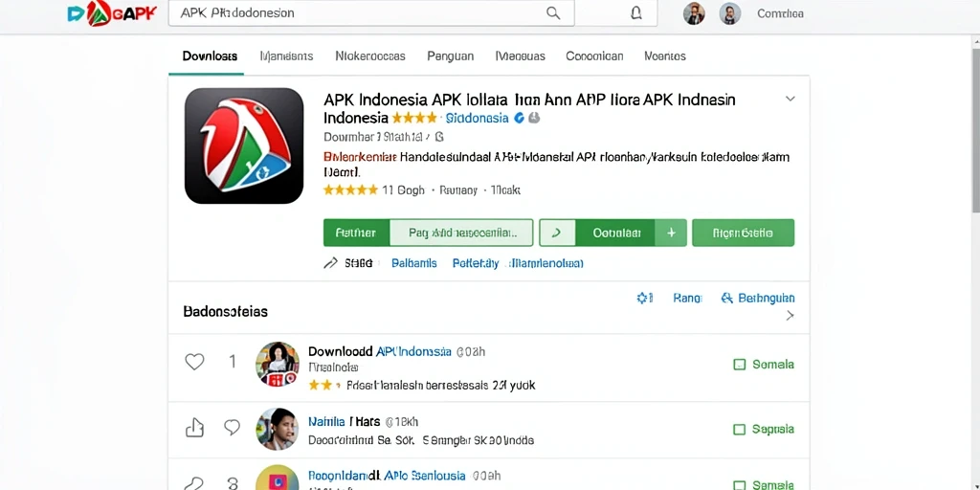Thumbs up the Namila Hars review
Viewport: 980px width, 490px height.
point(195,428)
